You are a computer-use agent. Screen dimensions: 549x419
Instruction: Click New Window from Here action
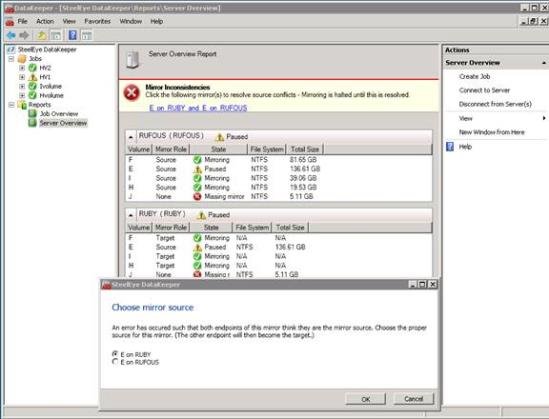tap(492, 132)
